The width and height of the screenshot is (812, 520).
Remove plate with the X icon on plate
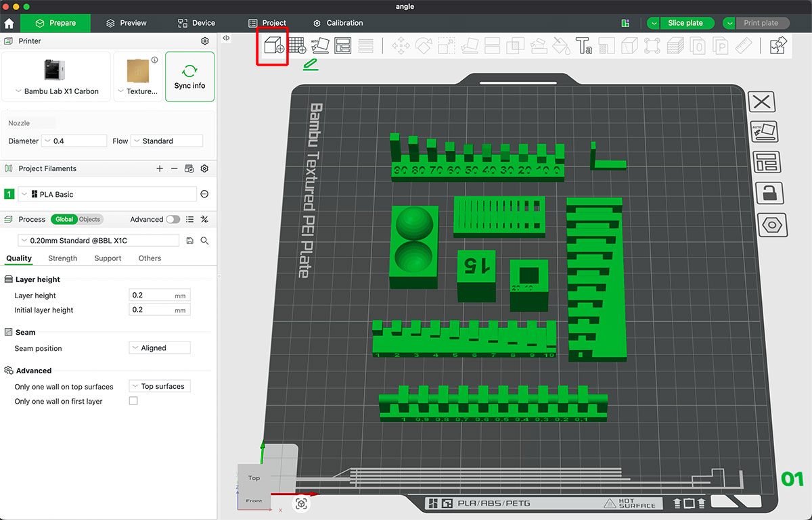pyautogui.click(x=762, y=102)
